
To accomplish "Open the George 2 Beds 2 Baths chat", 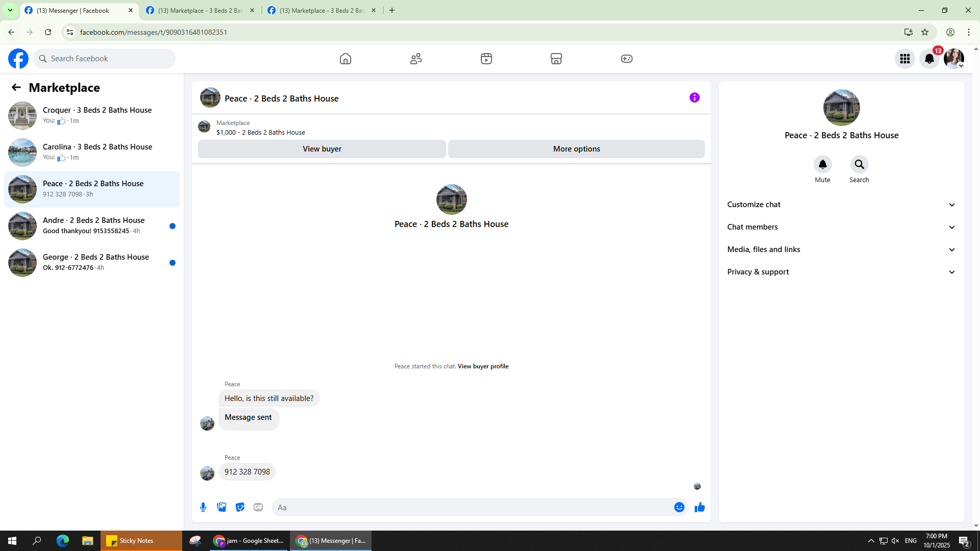I will pyautogui.click(x=92, y=262).
